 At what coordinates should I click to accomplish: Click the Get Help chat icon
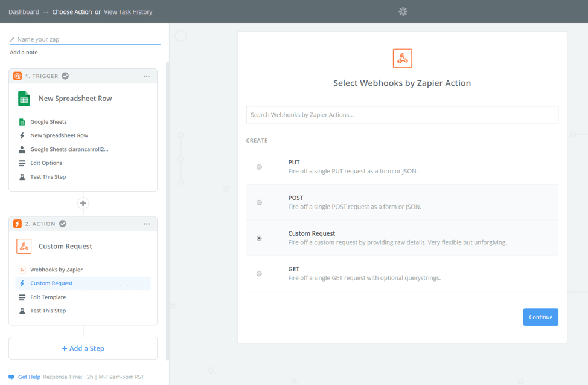(11, 377)
